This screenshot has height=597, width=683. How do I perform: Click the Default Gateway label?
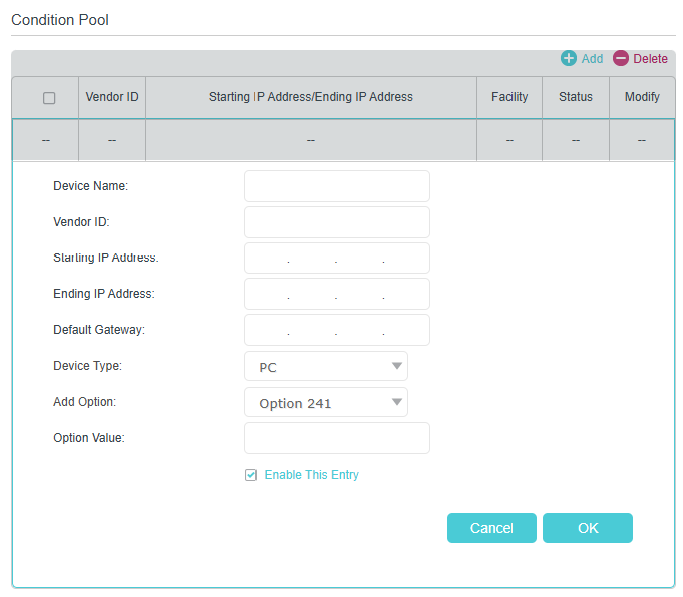coord(99,330)
